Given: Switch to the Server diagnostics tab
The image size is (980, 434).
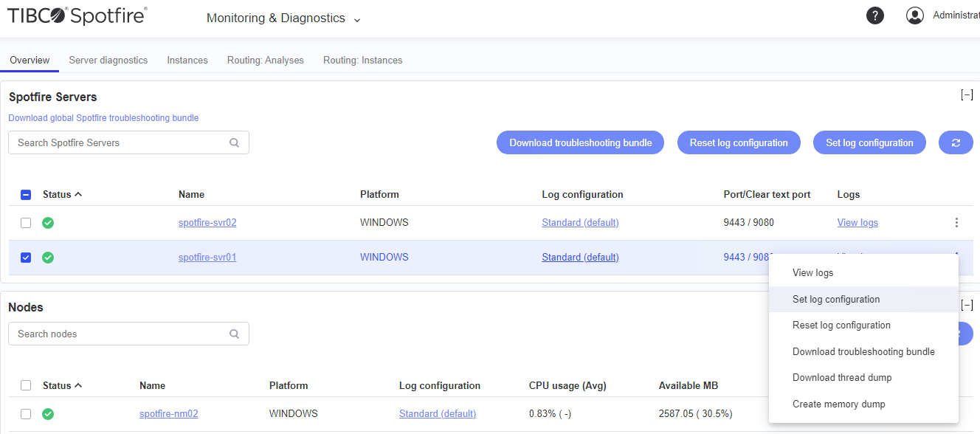Looking at the screenshot, I should tap(108, 60).
